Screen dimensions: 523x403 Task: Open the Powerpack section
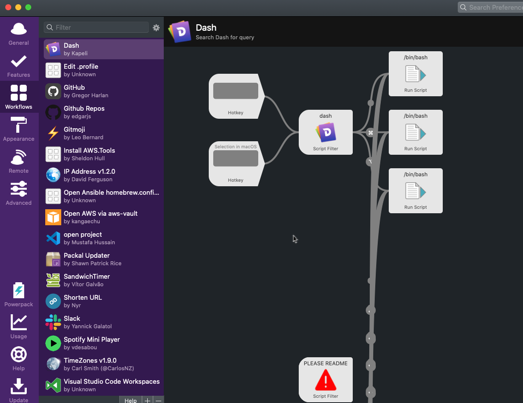pos(19,295)
